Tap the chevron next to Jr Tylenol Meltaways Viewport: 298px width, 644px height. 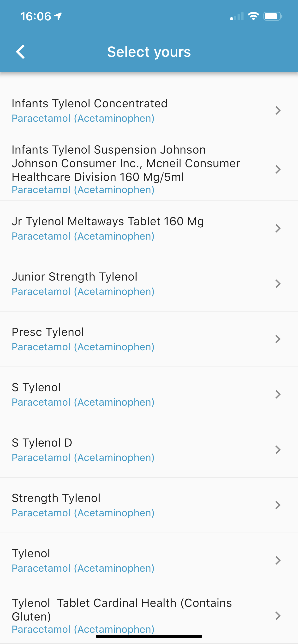(x=278, y=228)
